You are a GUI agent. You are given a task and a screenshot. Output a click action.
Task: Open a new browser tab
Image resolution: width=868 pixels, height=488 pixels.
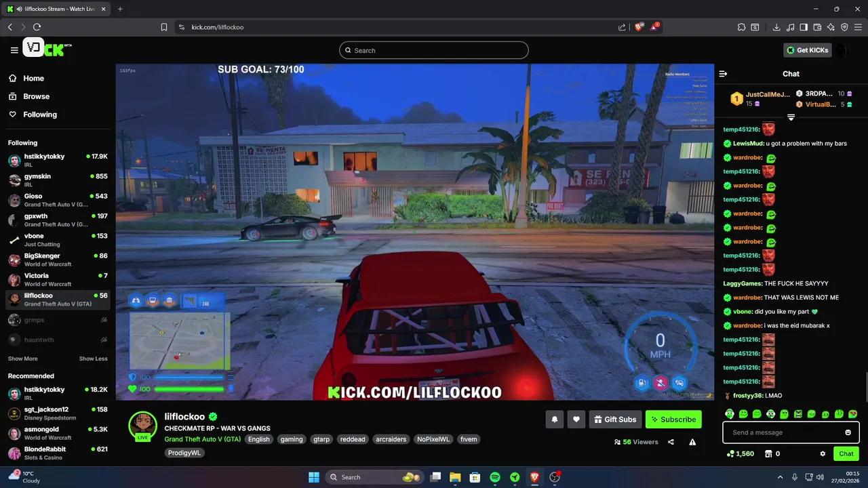(120, 9)
